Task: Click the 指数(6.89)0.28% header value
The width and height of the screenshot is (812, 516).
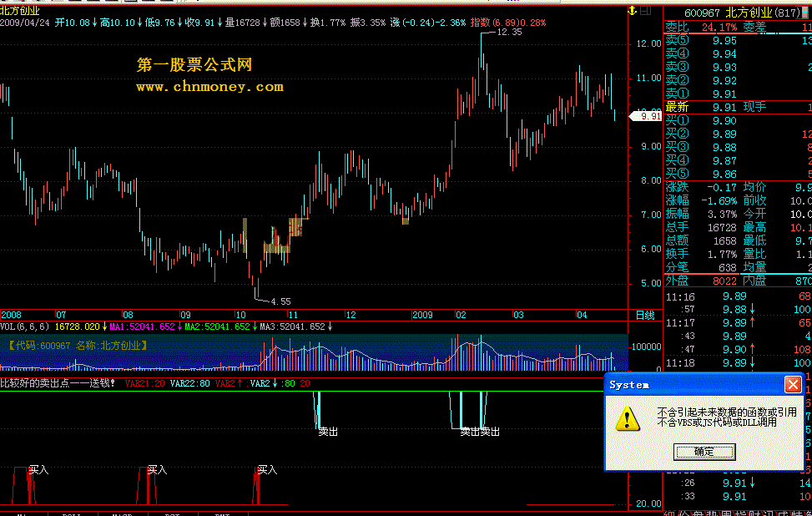Action: [507, 23]
